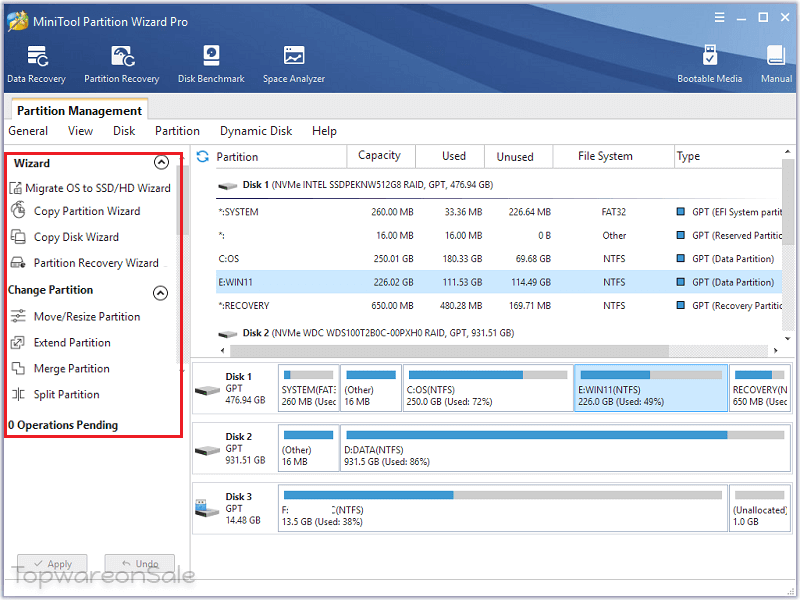
Task: Select the 16.00 MB Other partition row
Action: pos(498,235)
